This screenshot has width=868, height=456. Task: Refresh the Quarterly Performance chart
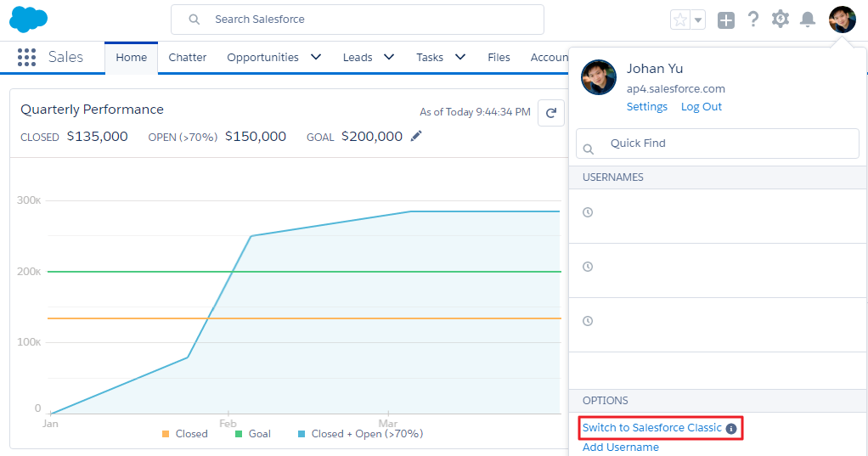pyautogui.click(x=551, y=113)
